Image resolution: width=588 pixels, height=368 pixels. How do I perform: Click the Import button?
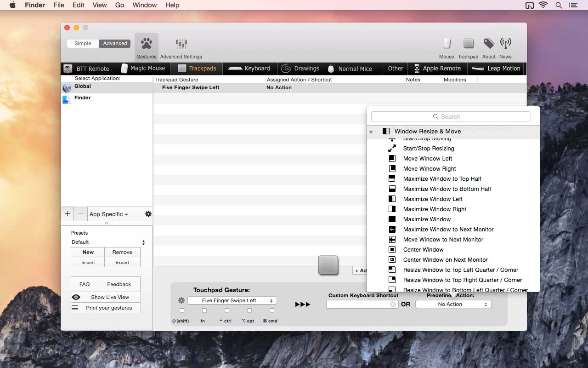88,263
